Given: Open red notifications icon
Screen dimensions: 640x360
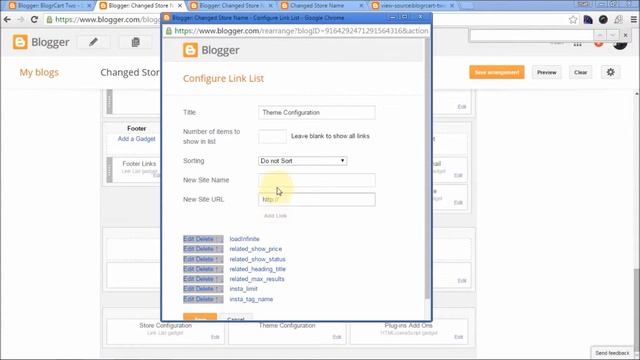Looking at the screenshot, I should point(599,43).
